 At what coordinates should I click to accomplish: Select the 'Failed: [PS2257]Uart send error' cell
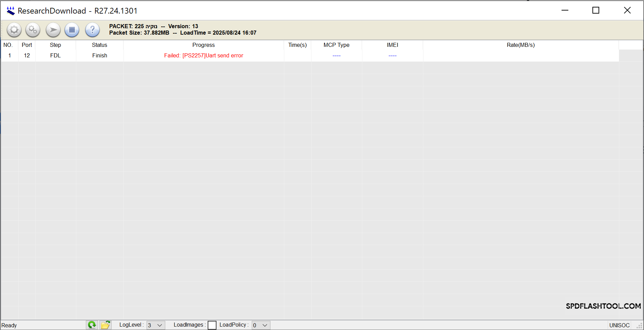pyautogui.click(x=204, y=55)
